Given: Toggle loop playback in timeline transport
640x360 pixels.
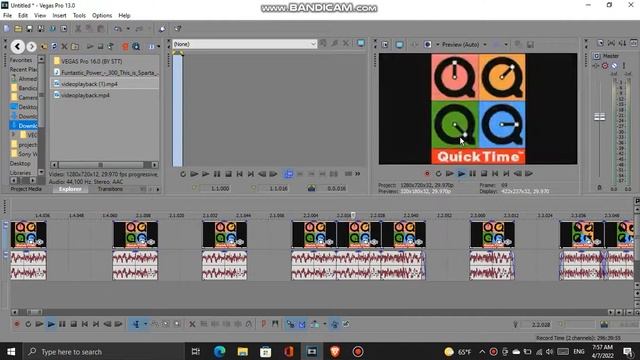Looking at the screenshot, I should [x=28, y=324].
